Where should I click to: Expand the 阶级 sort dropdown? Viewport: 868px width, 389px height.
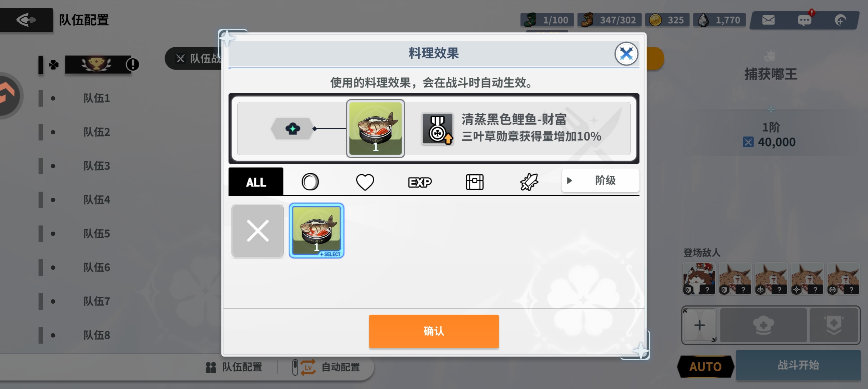pyautogui.click(x=600, y=180)
